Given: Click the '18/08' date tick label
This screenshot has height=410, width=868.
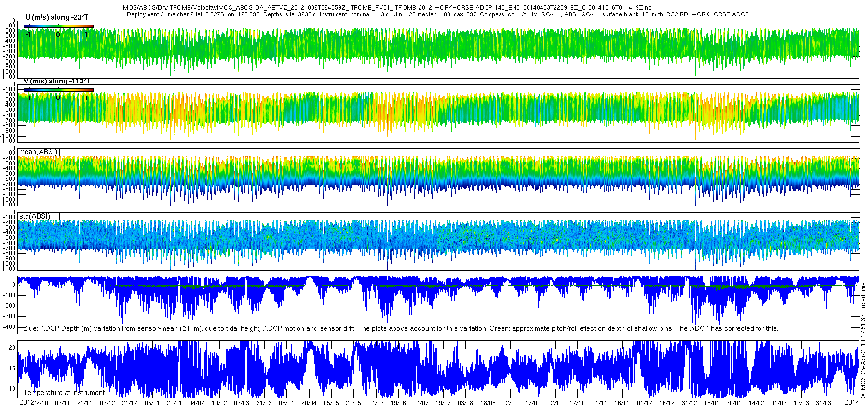Looking at the screenshot, I should [488, 403].
